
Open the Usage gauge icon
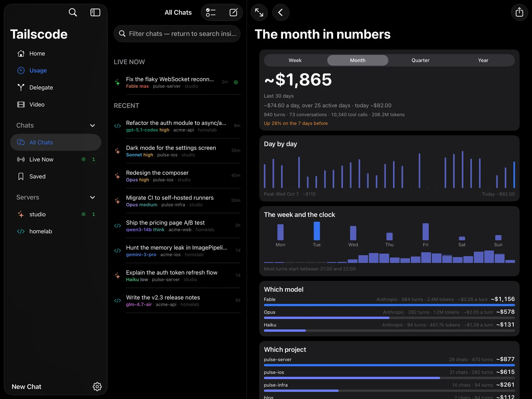point(21,70)
